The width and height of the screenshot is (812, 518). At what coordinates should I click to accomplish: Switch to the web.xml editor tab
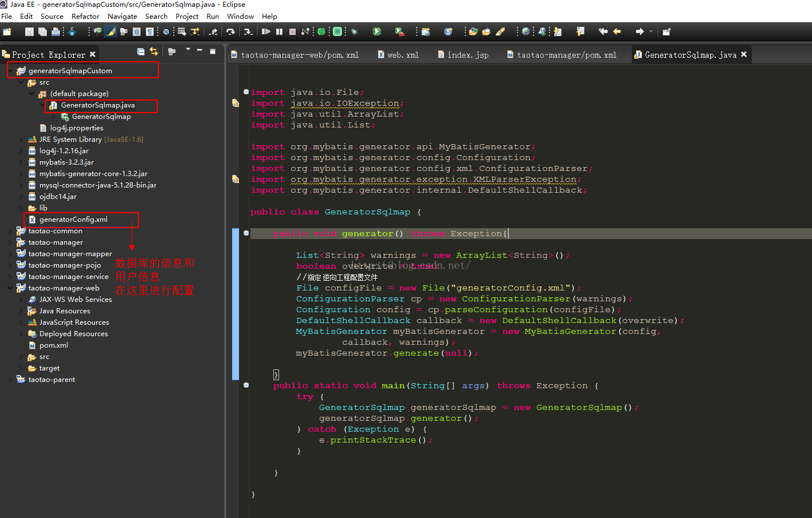[402, 55]
